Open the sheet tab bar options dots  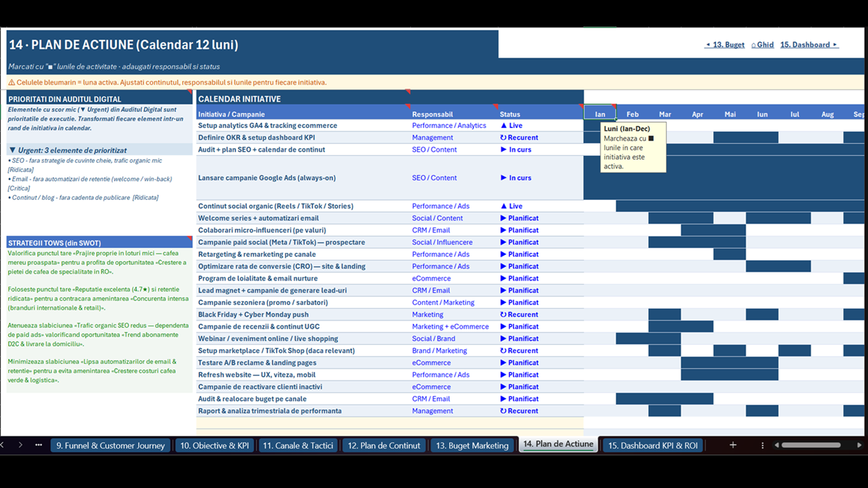763,445
